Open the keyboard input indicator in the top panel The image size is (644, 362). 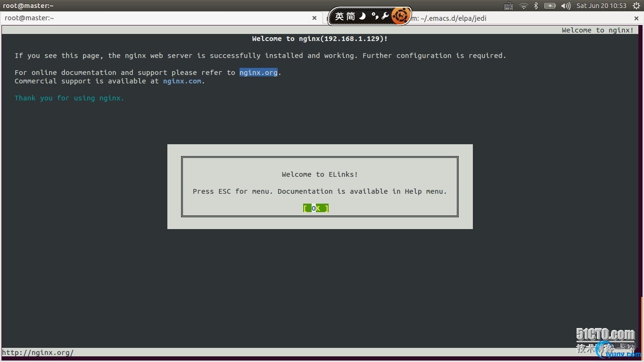[x=508, y=6]
